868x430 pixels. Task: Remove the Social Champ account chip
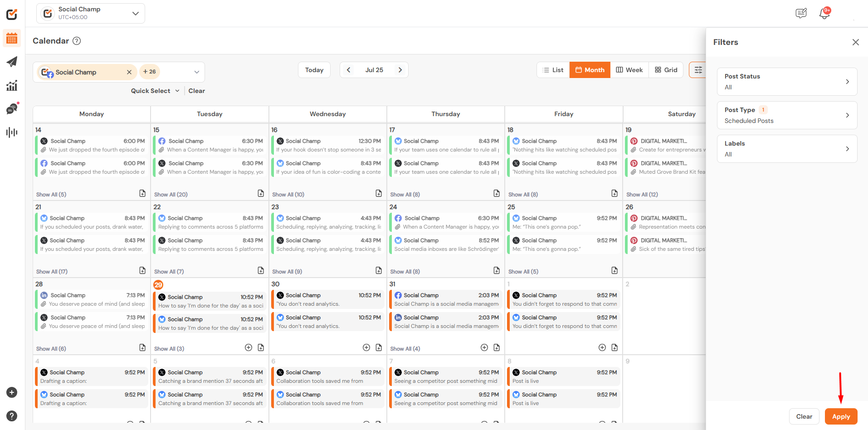click(129, 72)
